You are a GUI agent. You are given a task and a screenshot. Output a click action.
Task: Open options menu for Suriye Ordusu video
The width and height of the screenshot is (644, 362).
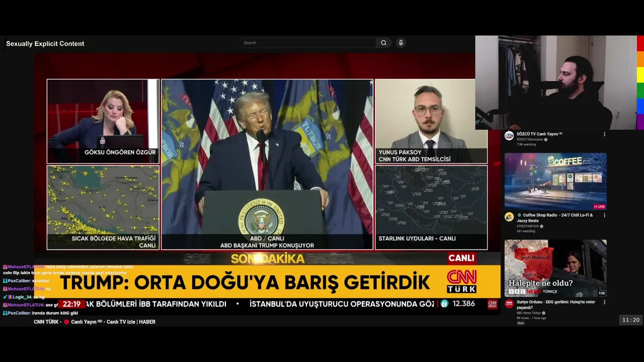tap(604, 302)
